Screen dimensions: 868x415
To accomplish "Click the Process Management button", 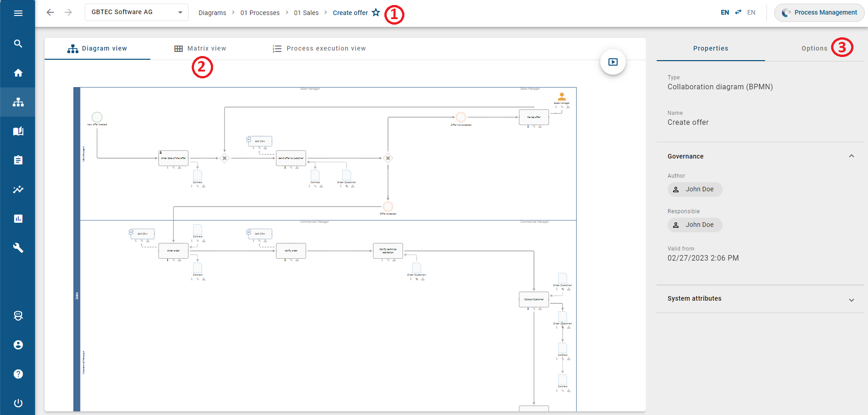I will (819, 13).
